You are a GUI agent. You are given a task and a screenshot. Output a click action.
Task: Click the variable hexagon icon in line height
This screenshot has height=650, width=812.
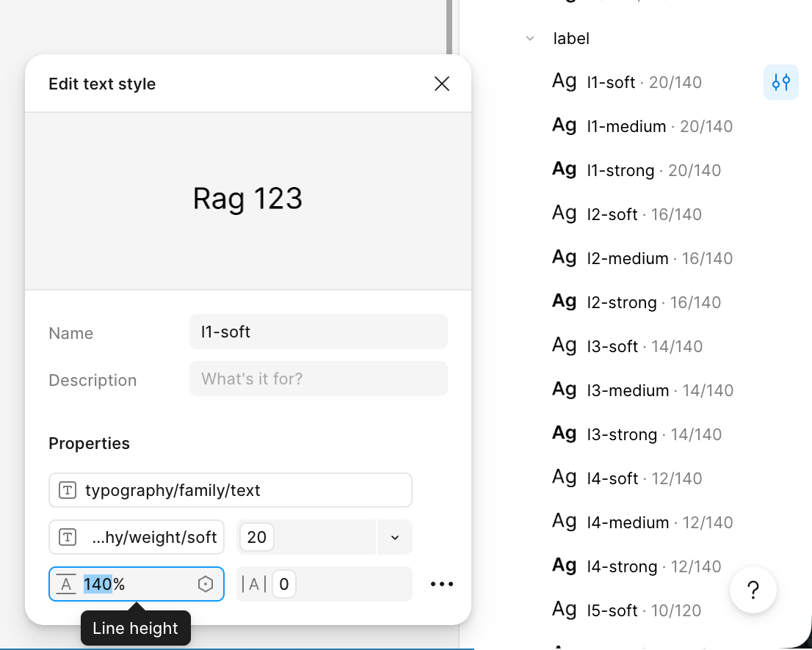(206, 584)
